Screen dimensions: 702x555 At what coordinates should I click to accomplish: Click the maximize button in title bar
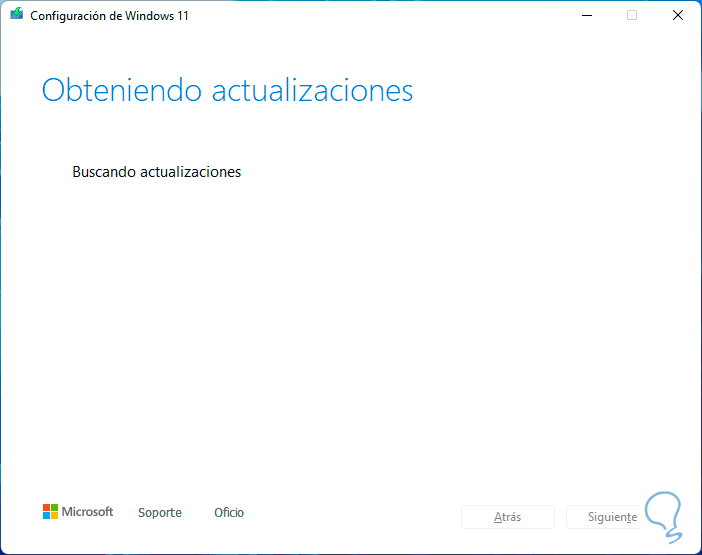pos(632,16)
